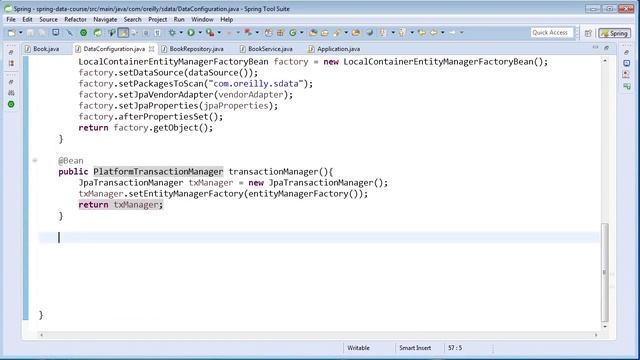This screenshot has width=640, height=360.
Task: Click the green Spring leaf icon
Action: coord(98,33)
